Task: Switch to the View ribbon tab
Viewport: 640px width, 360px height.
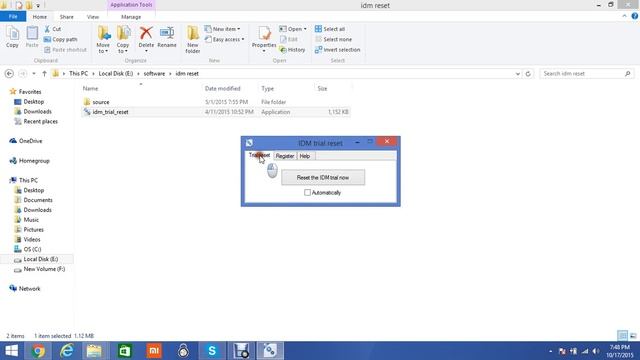Action: point(93,17)
